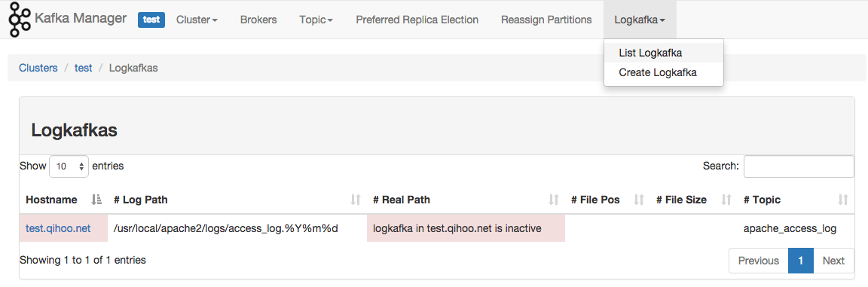Open Preferred Replica Election
Viewport: 868px width, 287px height.
[417, 20]
